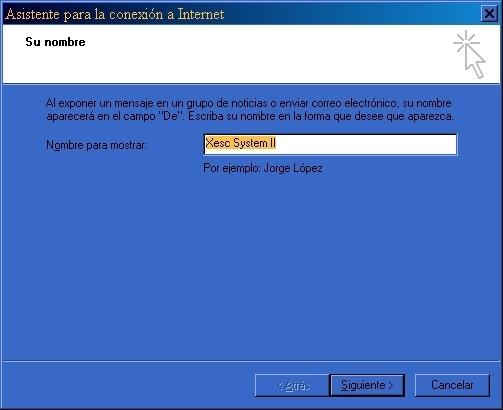Click the second line of instruction text

(x=250, y=116)
